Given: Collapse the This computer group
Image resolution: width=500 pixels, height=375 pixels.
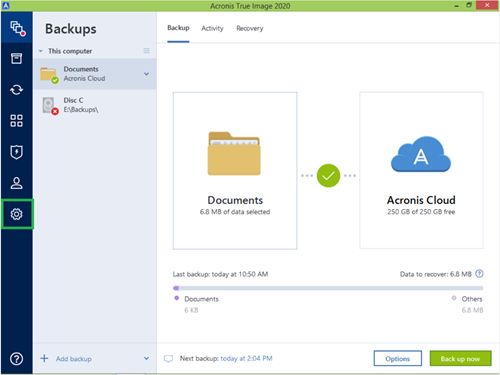Looking at the screenshot, I should (41, 51).
